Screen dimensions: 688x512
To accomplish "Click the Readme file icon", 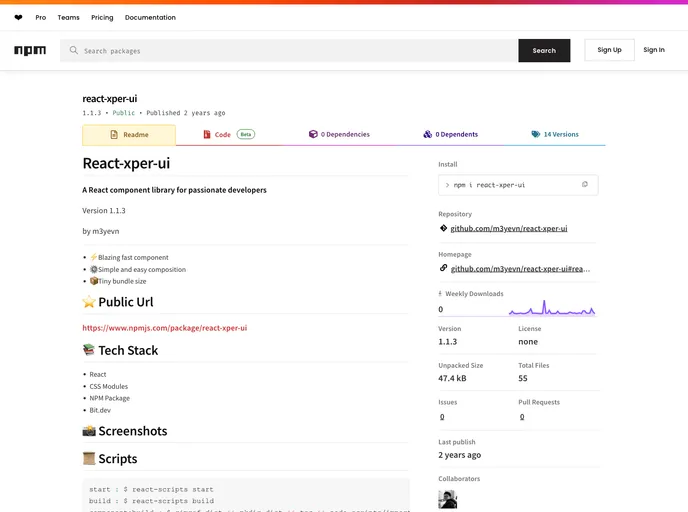I will [114, 135].
